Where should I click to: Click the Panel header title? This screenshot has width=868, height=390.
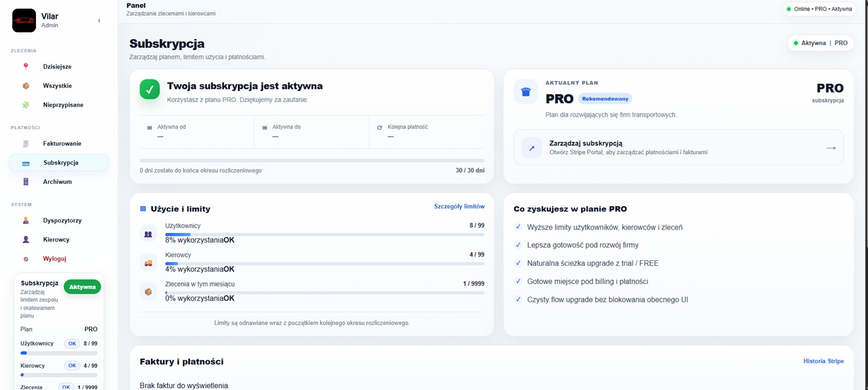click(x=136, y=6)
